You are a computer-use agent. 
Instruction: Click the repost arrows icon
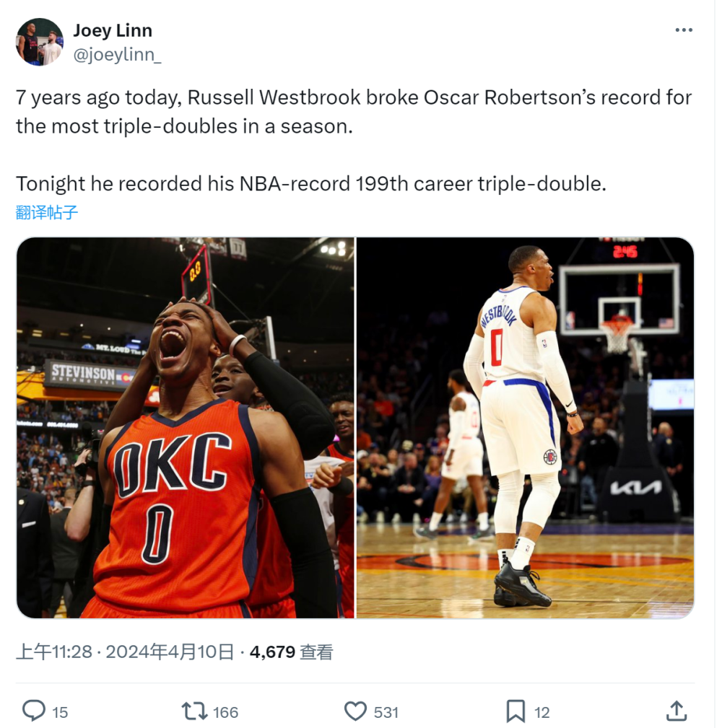[x=193, y=711]
